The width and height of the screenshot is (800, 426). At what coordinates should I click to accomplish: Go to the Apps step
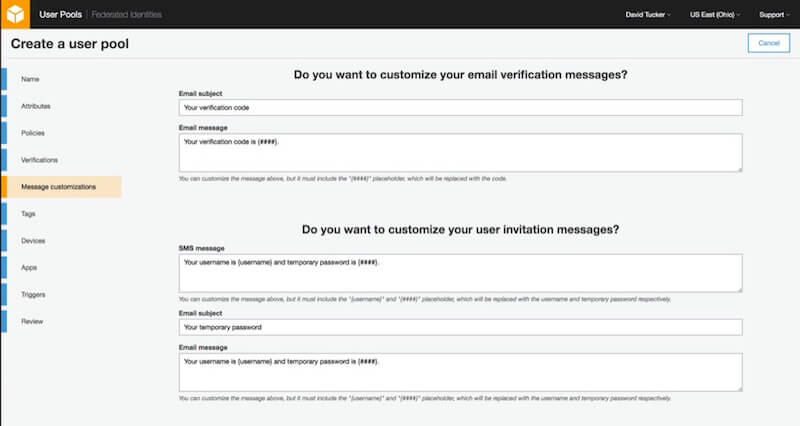click(x=30, y=268)
